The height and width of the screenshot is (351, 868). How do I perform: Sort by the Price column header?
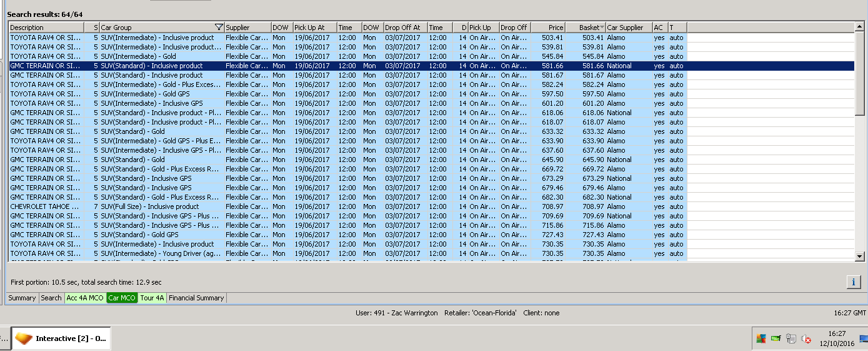click(547, 28)
